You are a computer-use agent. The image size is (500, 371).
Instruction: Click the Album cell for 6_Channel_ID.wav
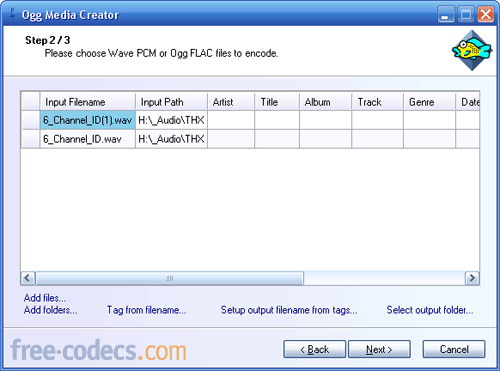325,139
